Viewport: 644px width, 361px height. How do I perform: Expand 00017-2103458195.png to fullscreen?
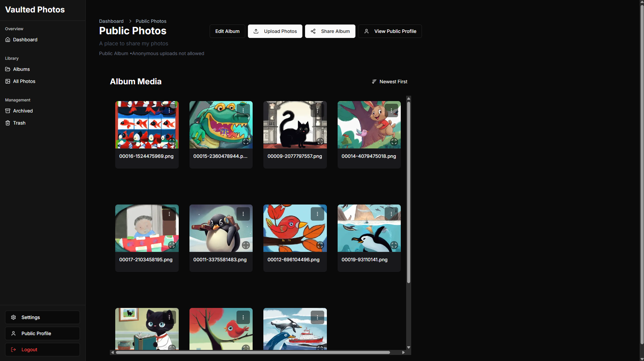[x=172, y=245]
